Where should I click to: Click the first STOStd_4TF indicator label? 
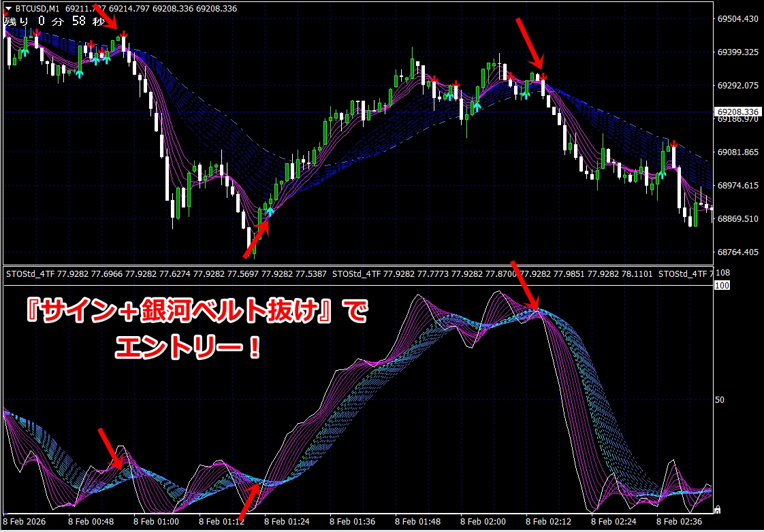click(x=30, y=274)
